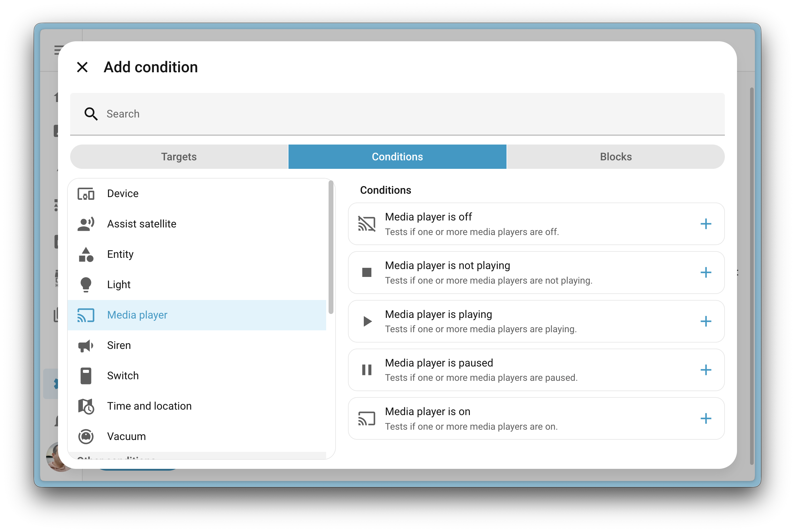This screenshot has width=795, height=532.
Task: Switch to the Targets tab
Action: pyautogui.click(x=179, y=156)
